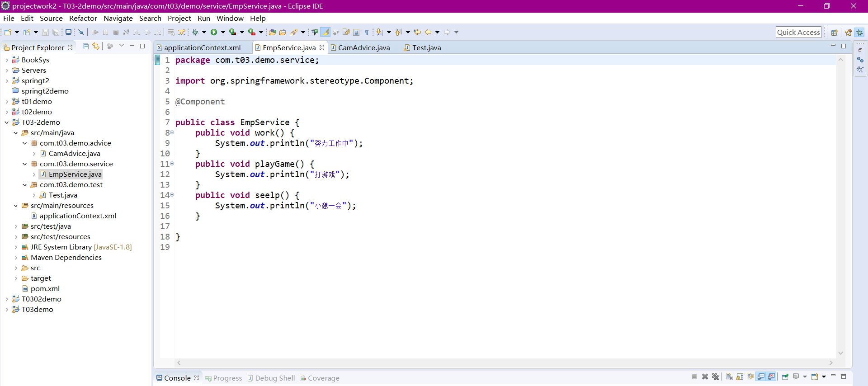The width and height of the screenshot is (868, 386).
Task: Open the Coverage view tab
Action: coord(320,378)
